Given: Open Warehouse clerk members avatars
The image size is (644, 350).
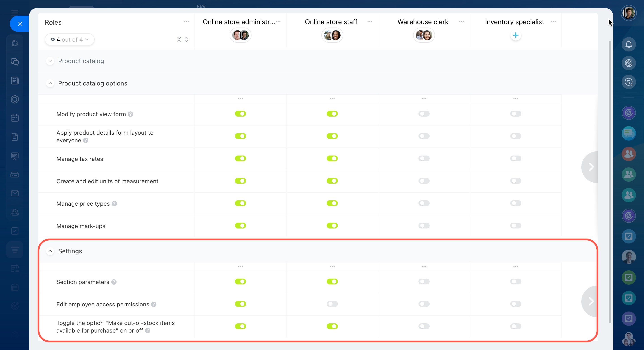Looking at the screenshot, I should (424, 35).
